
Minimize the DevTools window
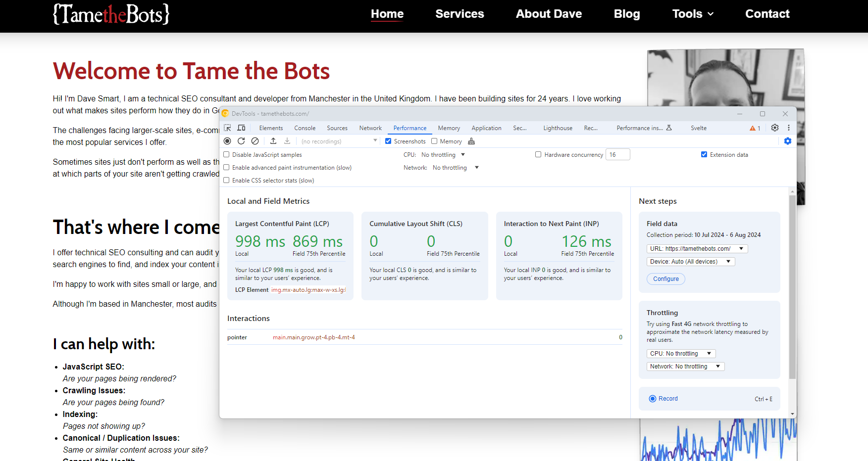pyautogui.click(x=740, y=114)
